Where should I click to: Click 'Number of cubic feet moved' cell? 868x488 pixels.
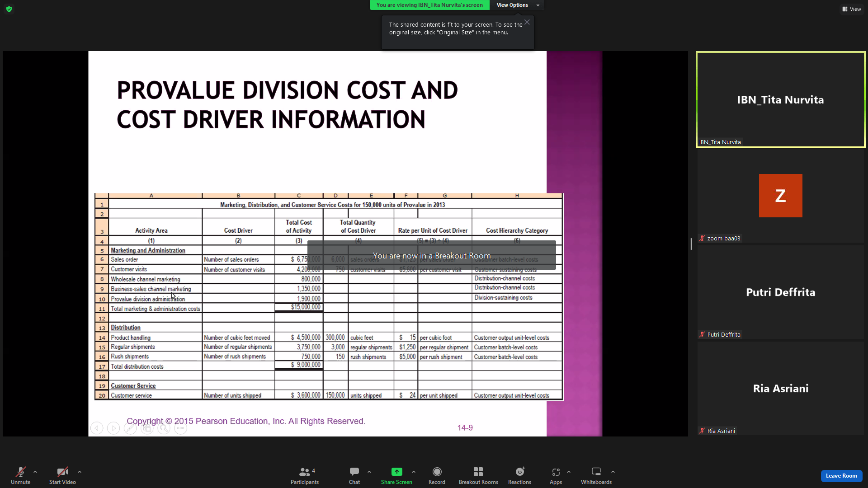coord(237,338)
